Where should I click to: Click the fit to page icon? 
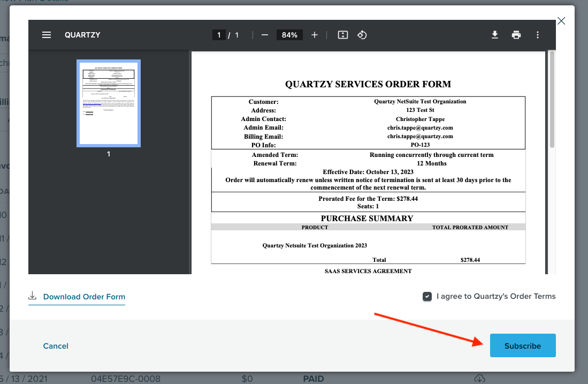click(343, 35)
